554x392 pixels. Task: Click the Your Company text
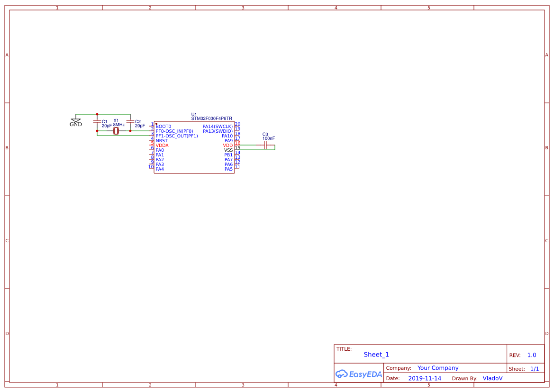(437, 368)
